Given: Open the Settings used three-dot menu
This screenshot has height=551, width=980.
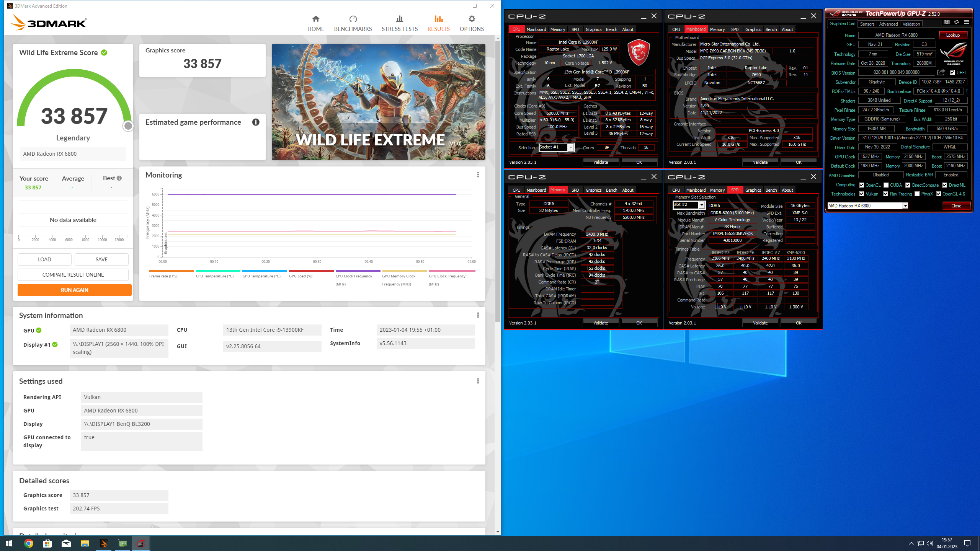Looking at the screenshot, I should [x=478, y=381].
